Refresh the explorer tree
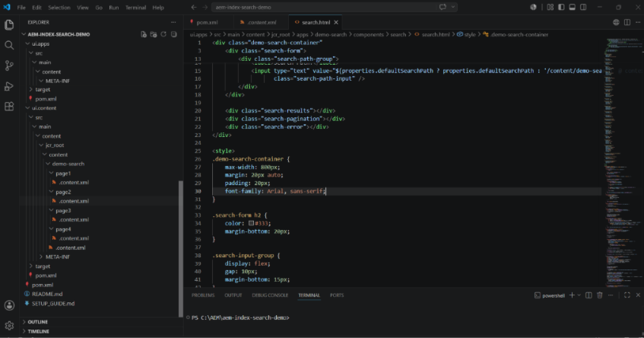Image resolution: width=644 pixels, height=338 pixels. coord(163,34)
